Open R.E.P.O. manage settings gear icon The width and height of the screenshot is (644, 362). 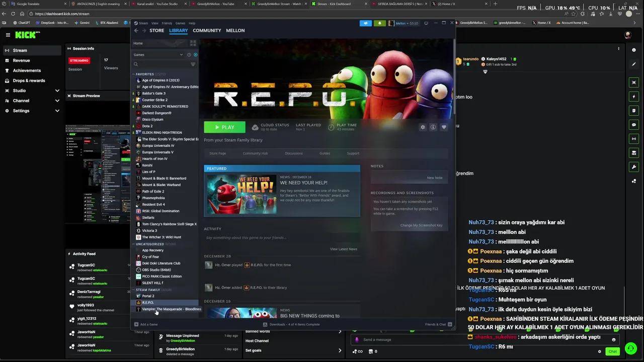[423, 127]
